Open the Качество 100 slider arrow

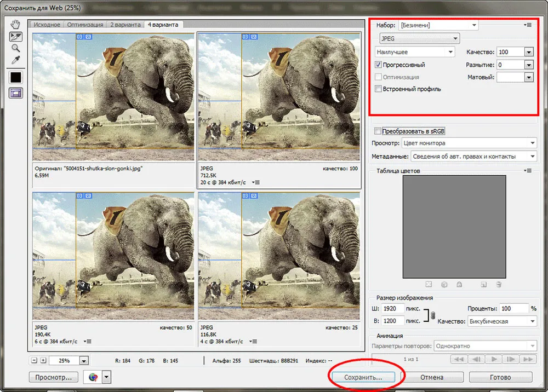529,52
